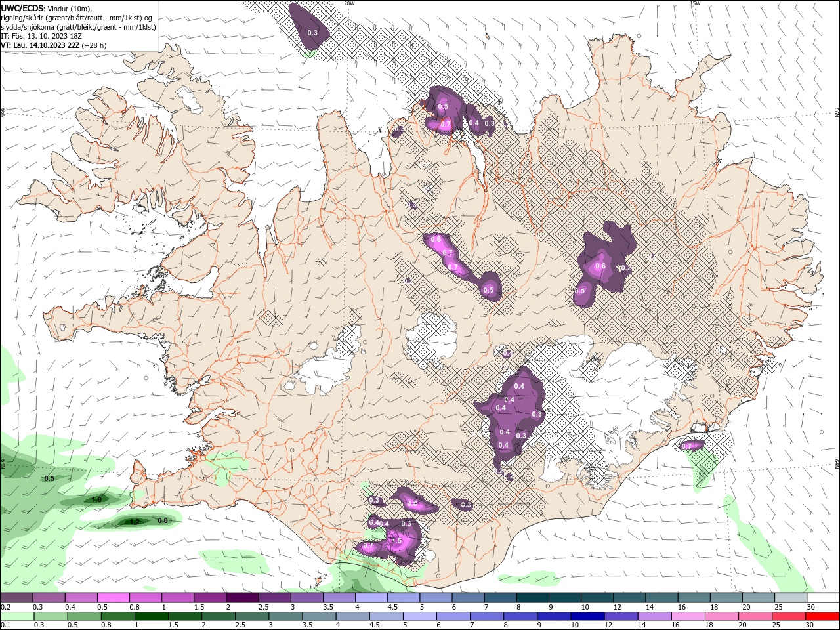
Task: Click the 1.2 value in the green rain area
Action: 135,522
